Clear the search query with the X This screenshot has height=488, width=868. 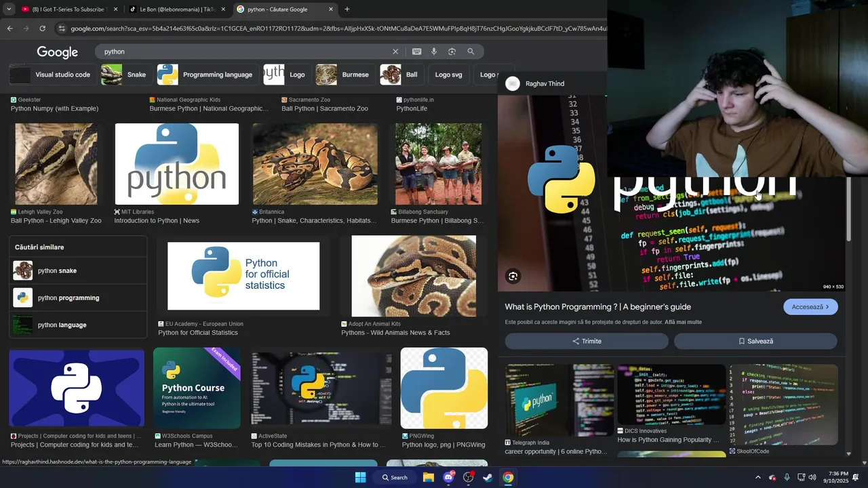tap(395, 52)
